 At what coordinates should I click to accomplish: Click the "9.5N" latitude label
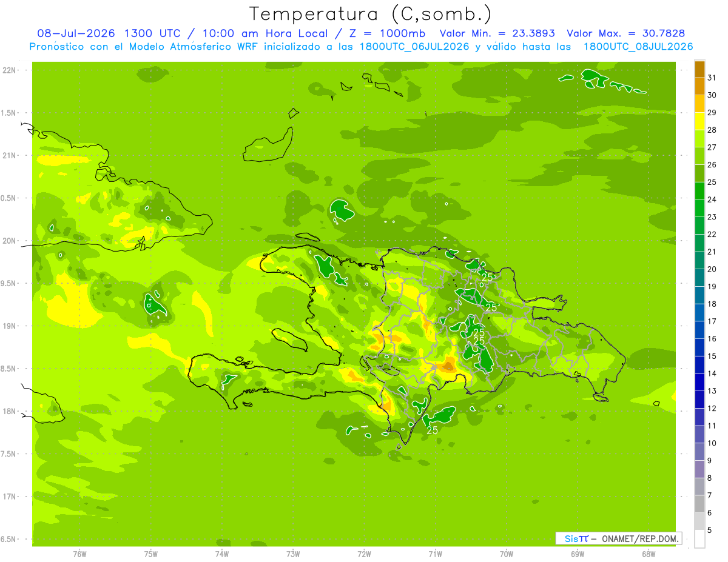[9, 283]
